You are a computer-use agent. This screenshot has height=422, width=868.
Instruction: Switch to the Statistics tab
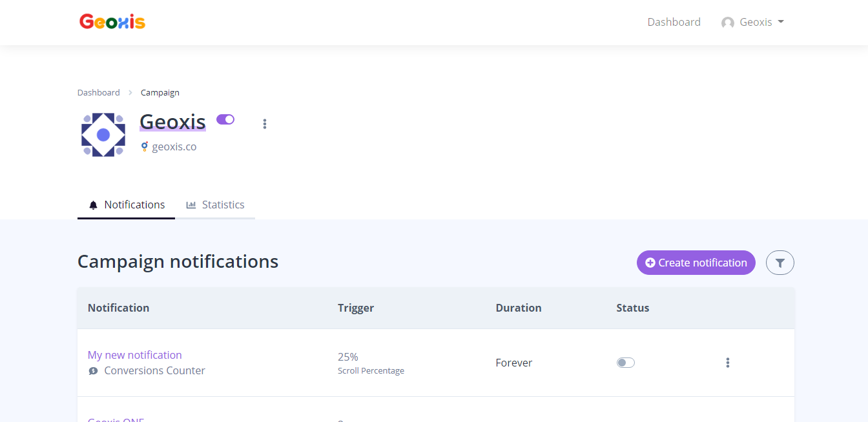tap(216, 205)
